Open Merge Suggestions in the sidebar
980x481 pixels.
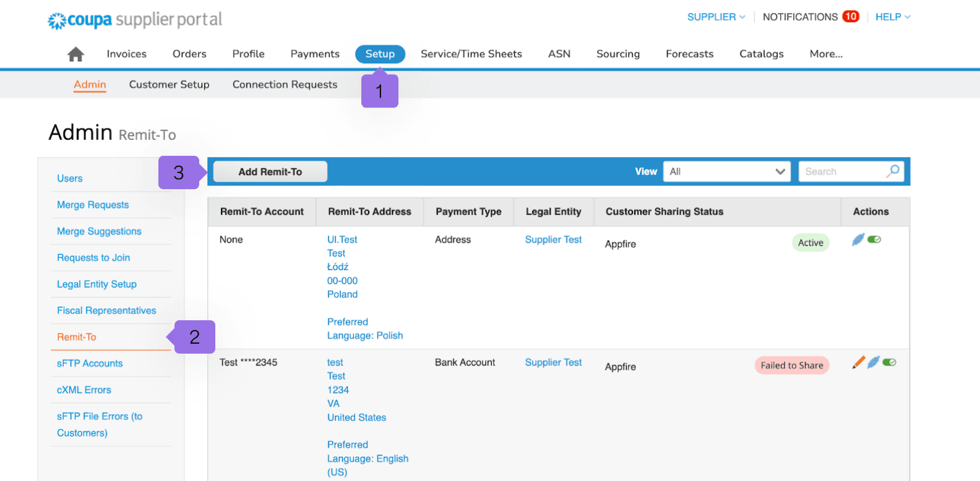click(x=99, y=231)
